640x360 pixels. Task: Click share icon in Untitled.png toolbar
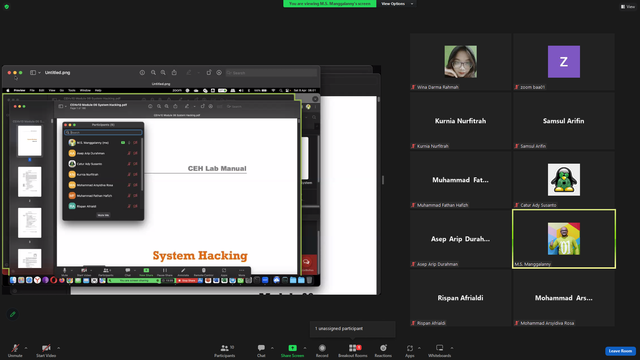click(174, 72)
